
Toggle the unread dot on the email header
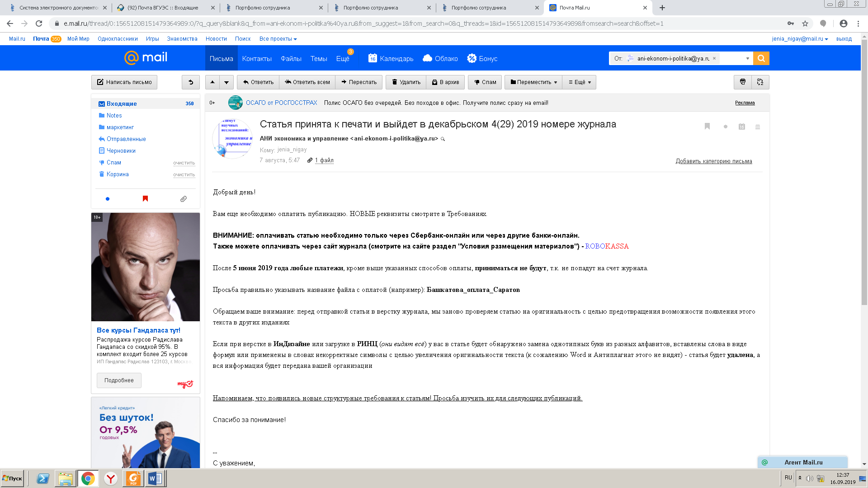[726, 127]
